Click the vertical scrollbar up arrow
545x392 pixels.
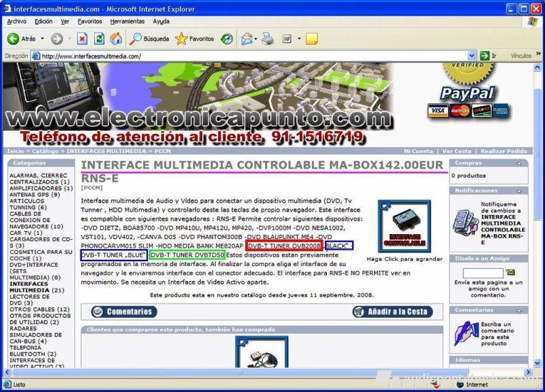click(538, 67)
